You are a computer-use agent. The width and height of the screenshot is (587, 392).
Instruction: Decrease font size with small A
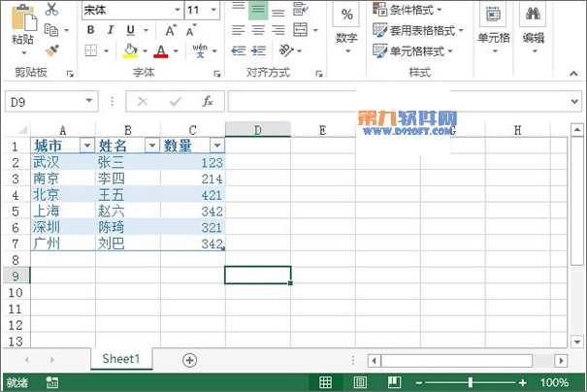[191, 30]
